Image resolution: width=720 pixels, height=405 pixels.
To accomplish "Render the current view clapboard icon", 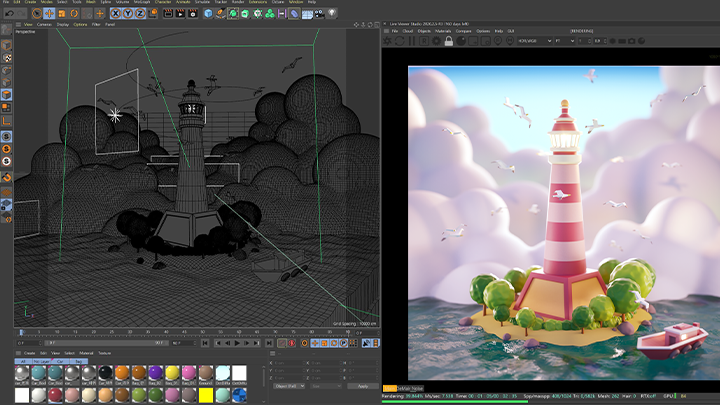I will pyautogui.click(x=168, y=14).
